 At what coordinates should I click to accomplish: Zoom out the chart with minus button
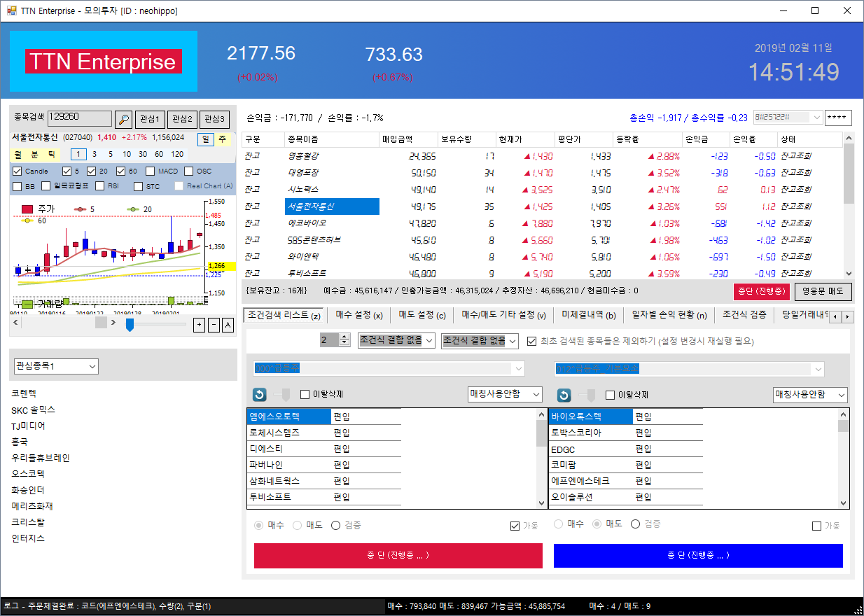click(214, 325)
